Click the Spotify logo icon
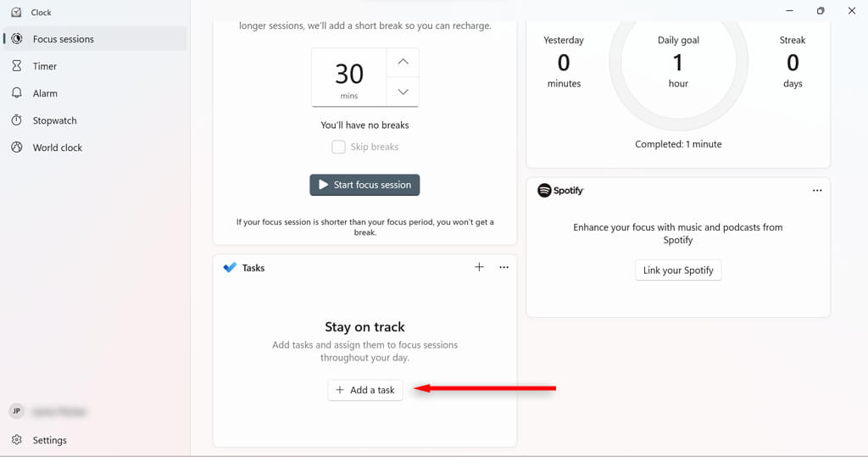868x457 pixels. 545,191
